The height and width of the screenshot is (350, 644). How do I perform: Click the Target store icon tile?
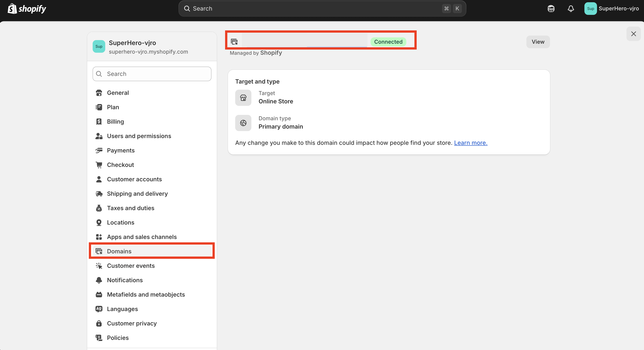pos(243,98)
